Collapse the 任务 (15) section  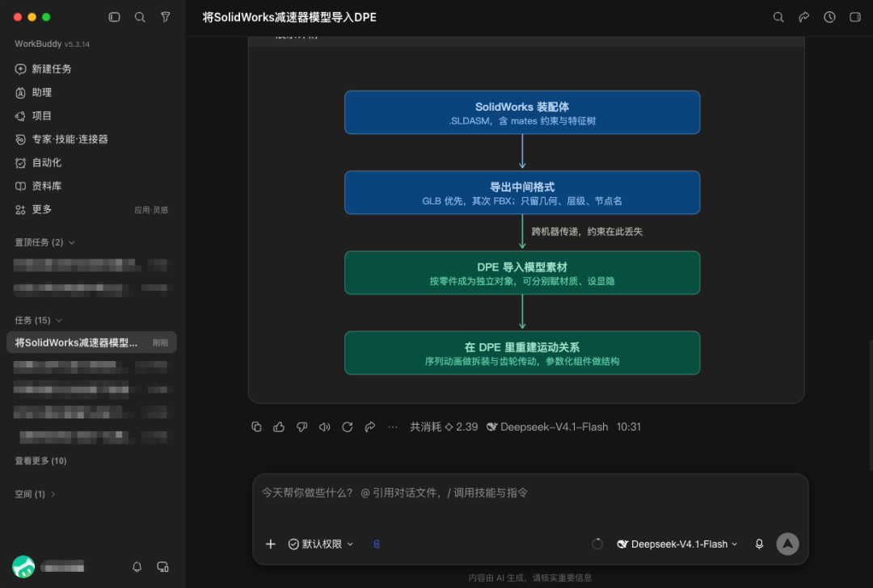click(39, 320)
